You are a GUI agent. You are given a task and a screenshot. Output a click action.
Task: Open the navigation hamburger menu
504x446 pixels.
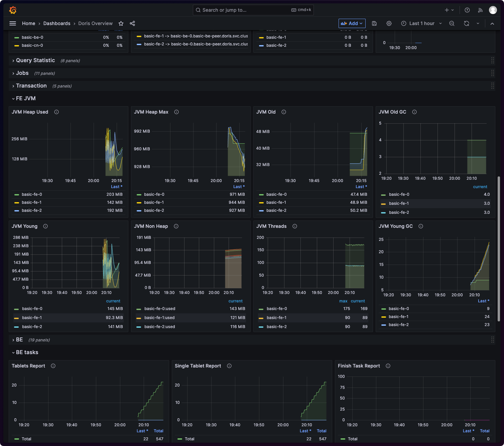tap(13, 23)
